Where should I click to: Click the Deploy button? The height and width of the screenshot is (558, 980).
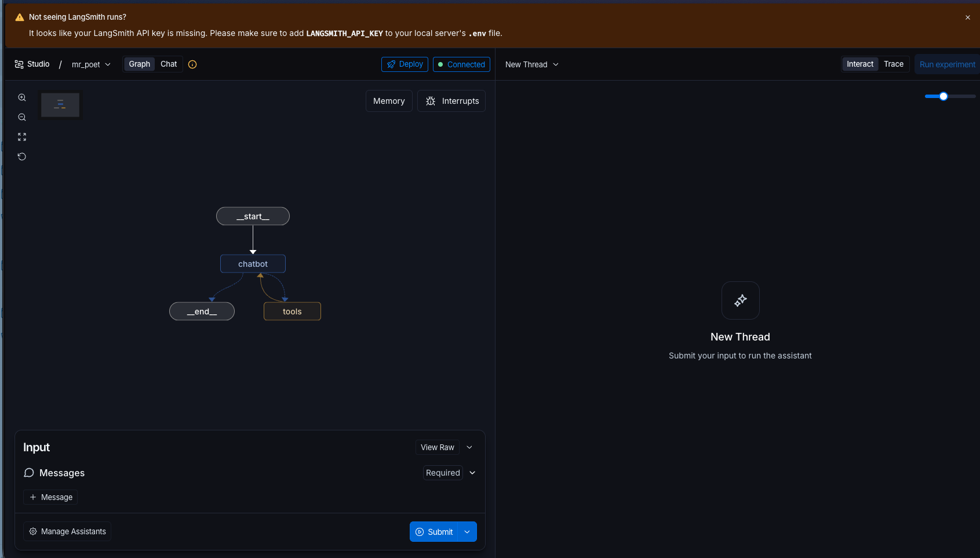[x=405, y=64]
